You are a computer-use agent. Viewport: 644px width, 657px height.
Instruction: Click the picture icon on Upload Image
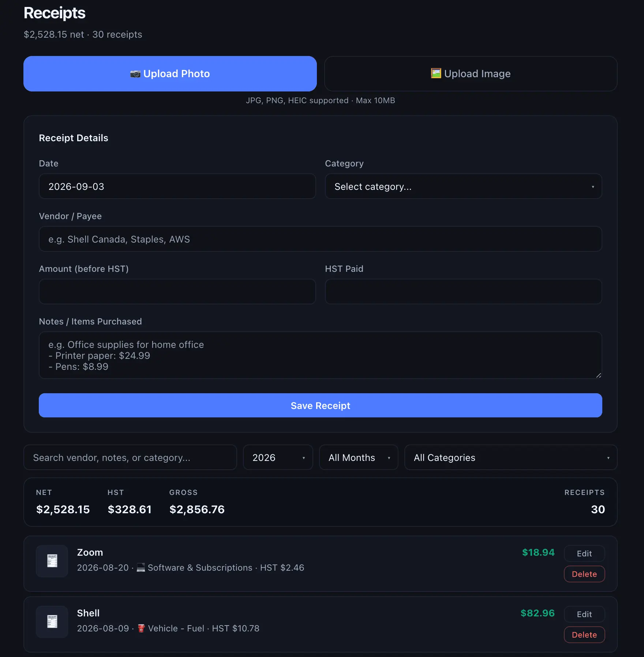pos(436,74)
